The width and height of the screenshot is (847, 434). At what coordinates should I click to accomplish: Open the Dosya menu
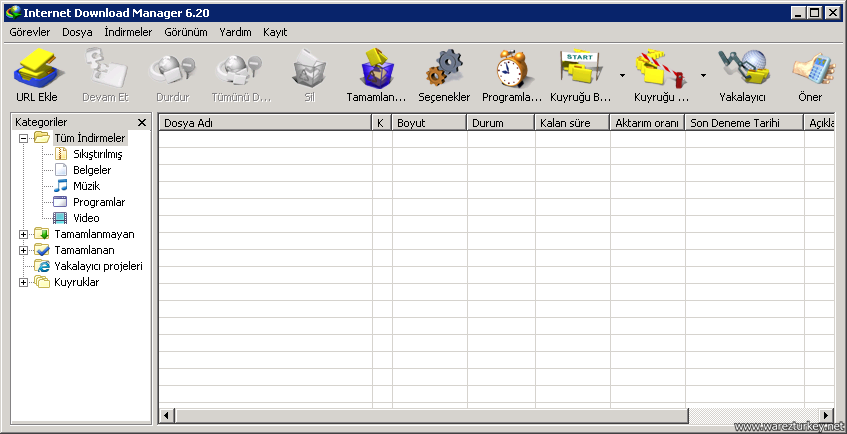(77, 32)
